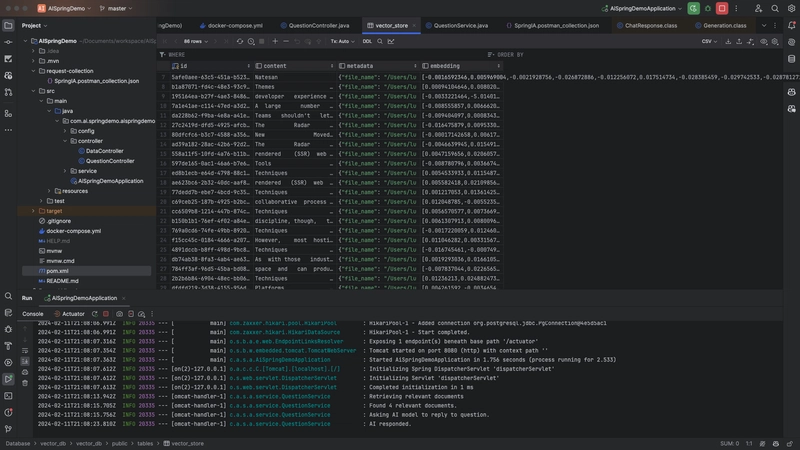Stop the running AISpringDemoApplication
This screenshot has width=800, height=450.
722,8
